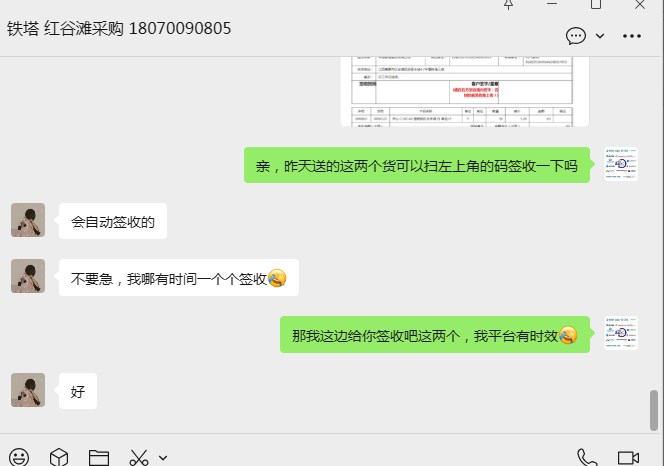Start a video call
The width and height of the screenshot is (664, 466).
pos(628,457)
